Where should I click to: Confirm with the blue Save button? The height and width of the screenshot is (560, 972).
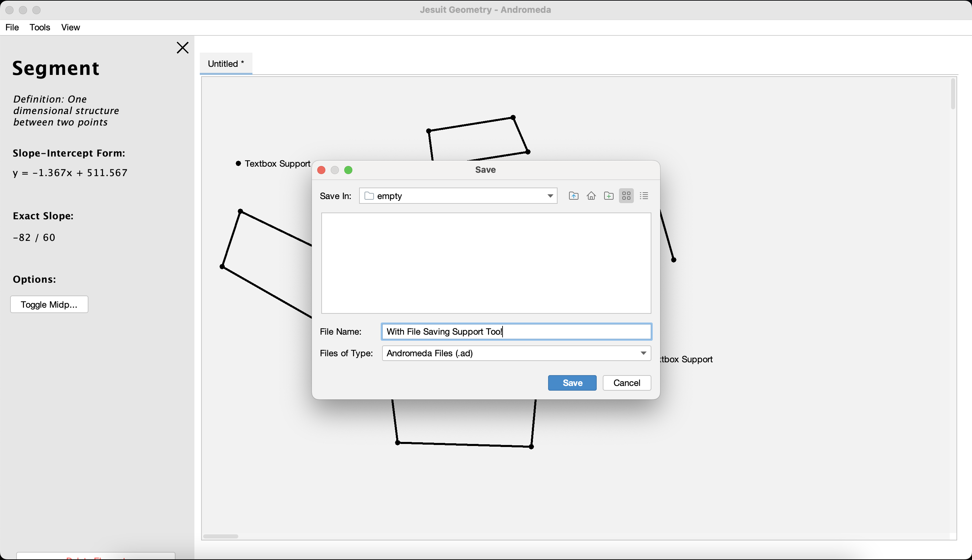[x=572, y=383]
